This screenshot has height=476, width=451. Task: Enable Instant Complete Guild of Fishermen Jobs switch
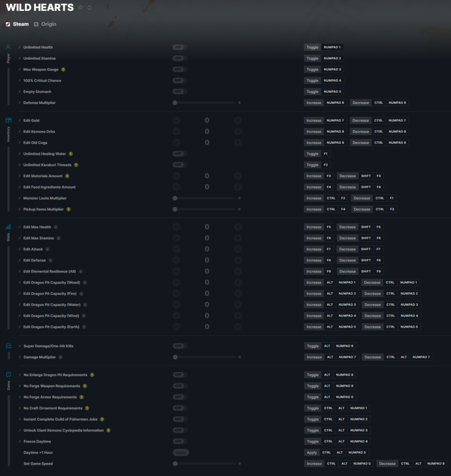(x=180, y=419)
